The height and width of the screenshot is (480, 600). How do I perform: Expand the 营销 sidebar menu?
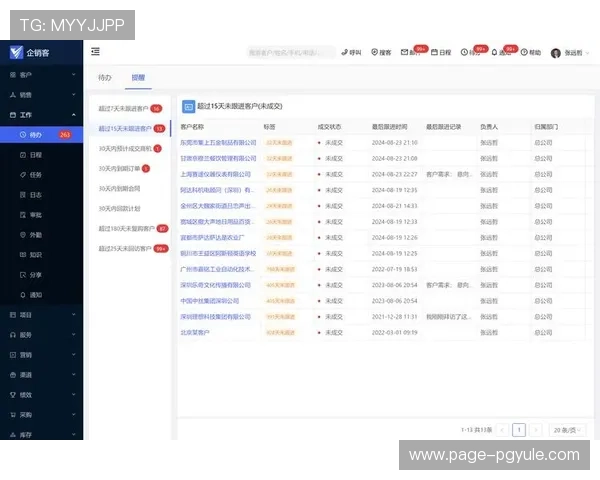42,355
